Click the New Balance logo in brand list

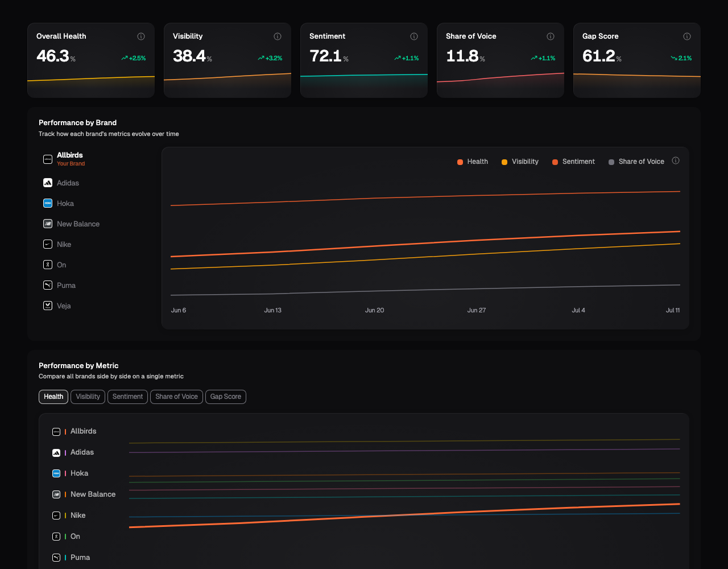point(48,224)
